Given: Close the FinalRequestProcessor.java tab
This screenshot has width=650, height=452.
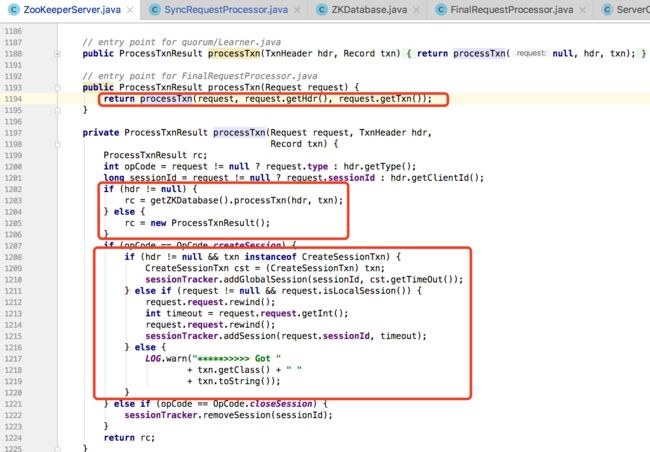Looking at the screenshot, I should pyautogui.click(x=582, y=10).
